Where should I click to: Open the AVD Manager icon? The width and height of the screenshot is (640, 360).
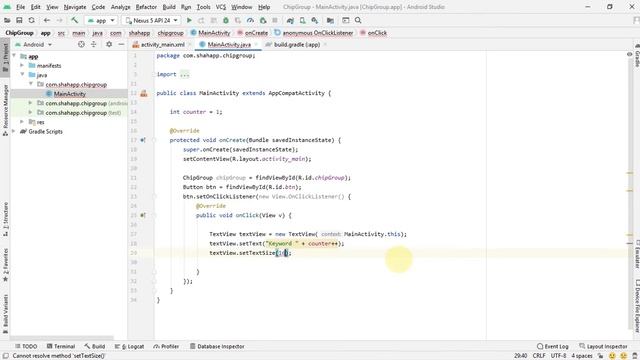pos(302,20)
